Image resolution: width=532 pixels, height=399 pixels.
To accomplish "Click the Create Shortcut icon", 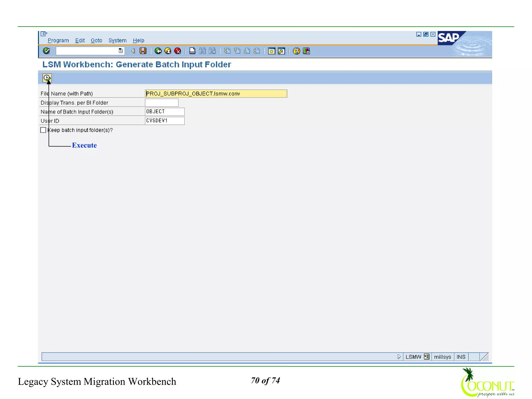I will pyautogui.click(x=282, y=51).
